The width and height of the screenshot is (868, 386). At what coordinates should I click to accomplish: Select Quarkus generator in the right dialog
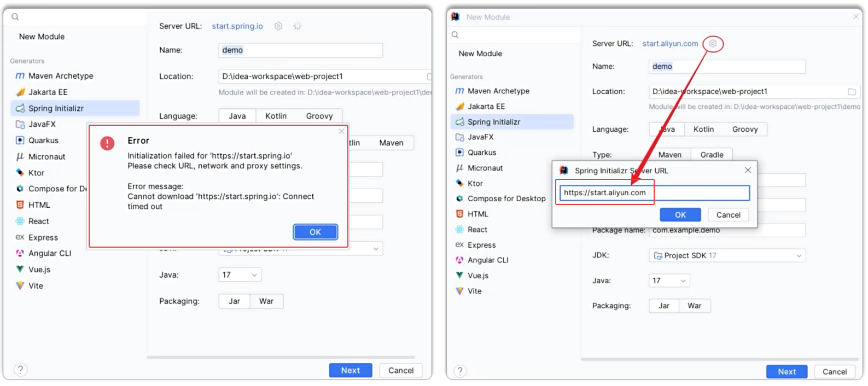click(481, 153)
